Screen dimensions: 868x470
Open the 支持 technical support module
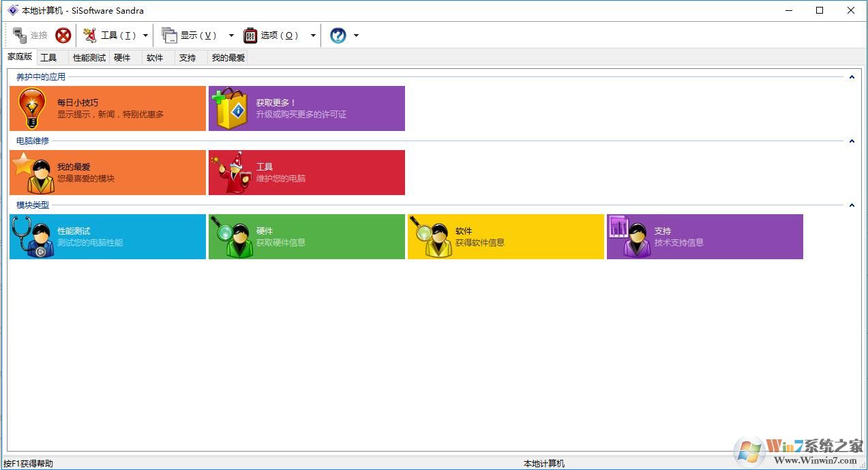click(x=704, y=237)
